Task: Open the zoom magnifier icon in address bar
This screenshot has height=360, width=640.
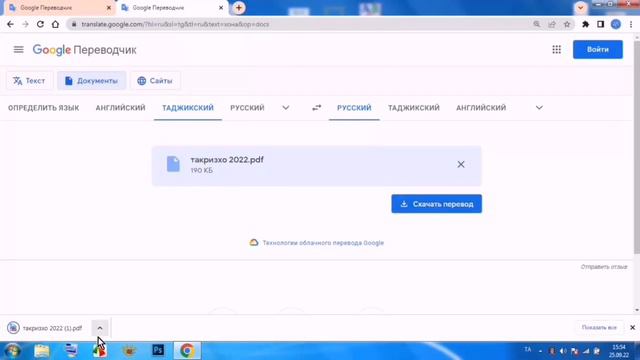Action: pyautogui.click(x=536, y=24)
